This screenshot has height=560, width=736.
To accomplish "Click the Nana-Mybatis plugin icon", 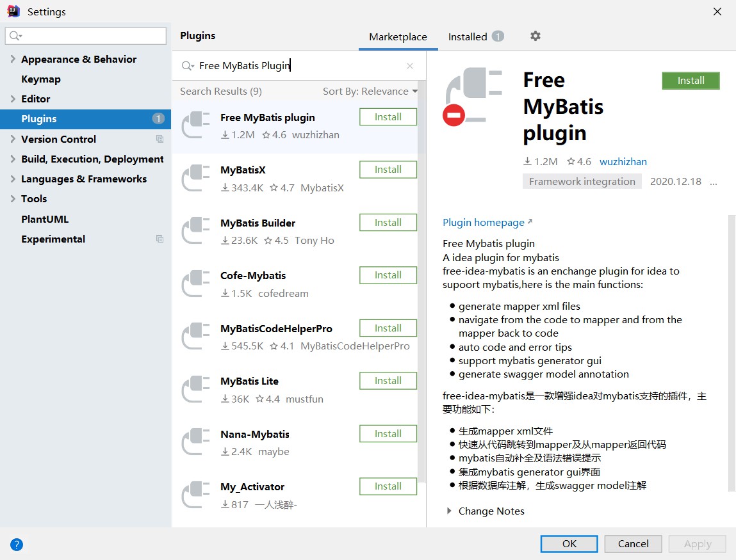I will [x=196, y=442].
